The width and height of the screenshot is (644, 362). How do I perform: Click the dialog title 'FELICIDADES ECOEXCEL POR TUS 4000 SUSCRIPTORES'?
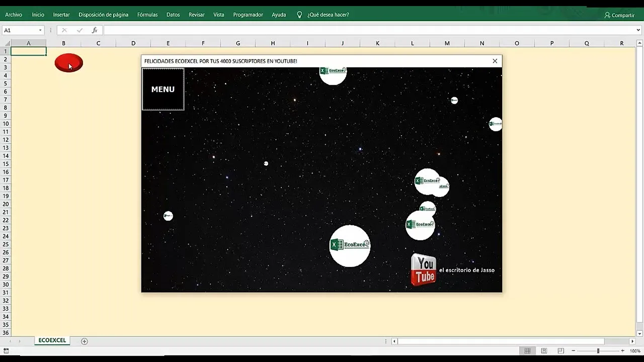click(221, 61)
